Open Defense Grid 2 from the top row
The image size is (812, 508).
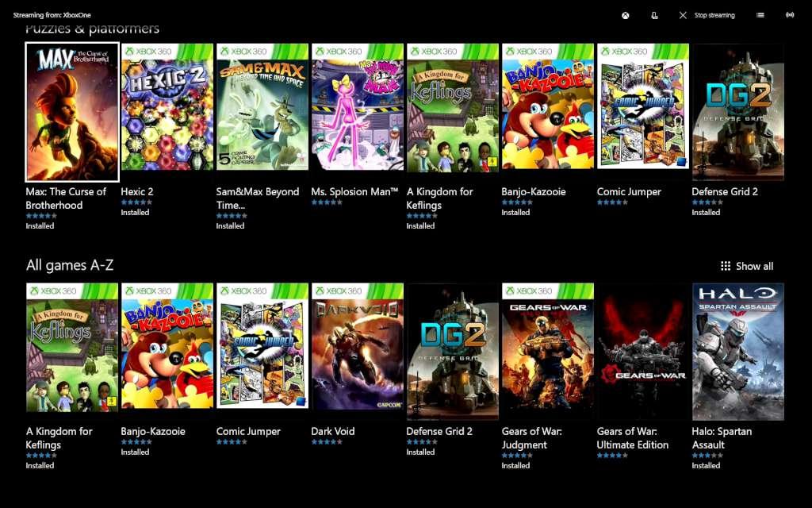tap(737, 112)
